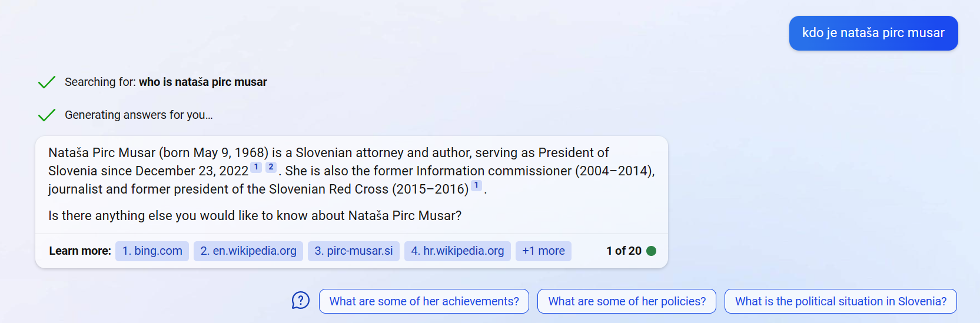
Task: Click the "Searching for" status line
Action: click(x=165, y=82)
